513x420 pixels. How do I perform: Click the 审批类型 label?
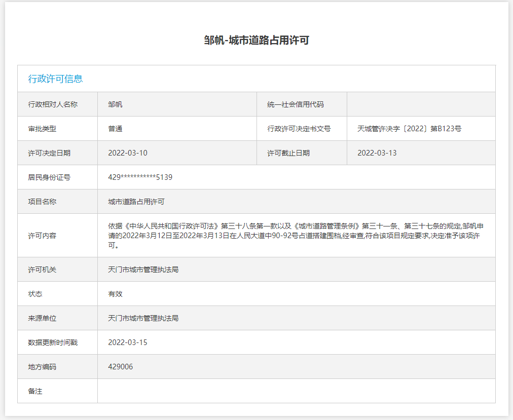tap(42, 129)
